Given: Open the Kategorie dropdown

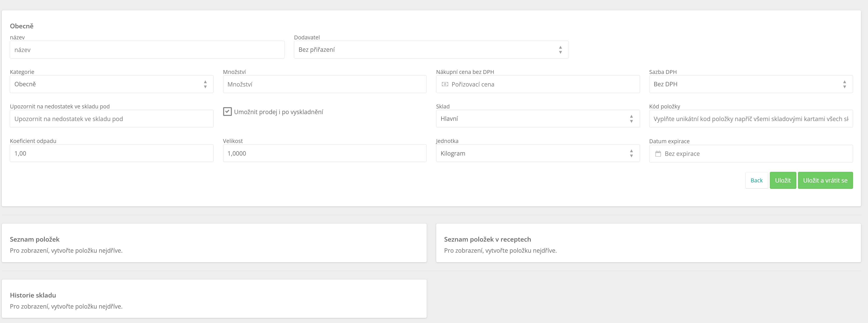Looking at the screenshot, I should 112,84.
